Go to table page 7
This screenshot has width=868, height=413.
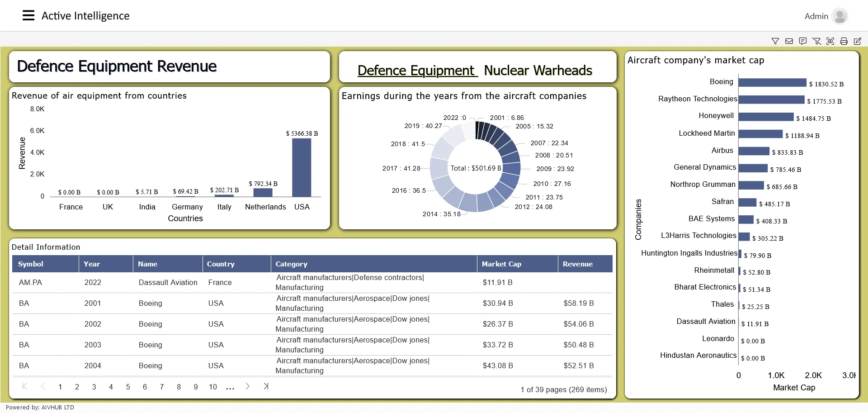pos(162,387)
